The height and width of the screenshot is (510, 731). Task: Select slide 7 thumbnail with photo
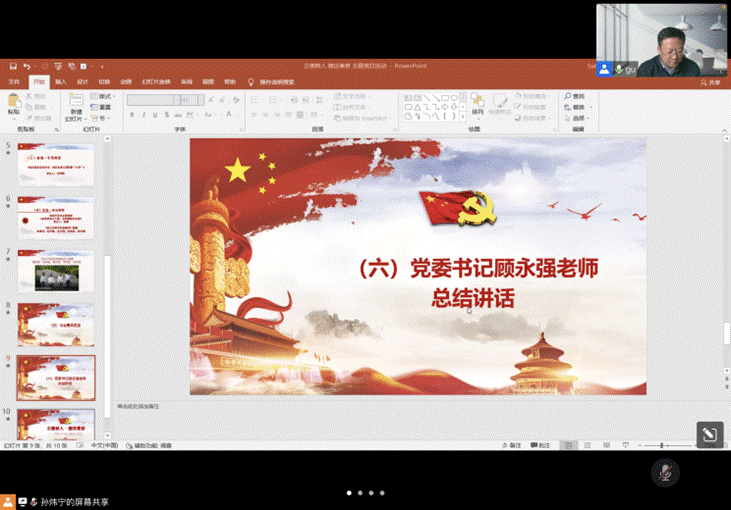click(x=55, y=271)
